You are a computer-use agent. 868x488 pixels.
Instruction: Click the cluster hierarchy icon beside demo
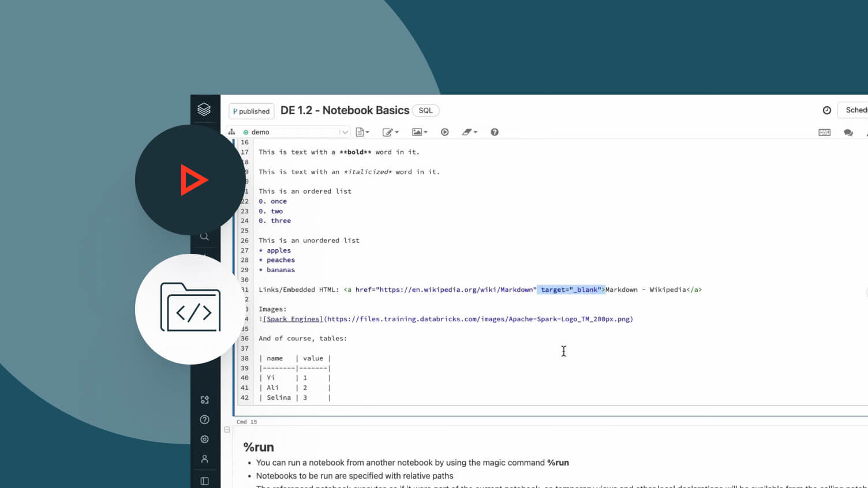(x=231, y=132)
